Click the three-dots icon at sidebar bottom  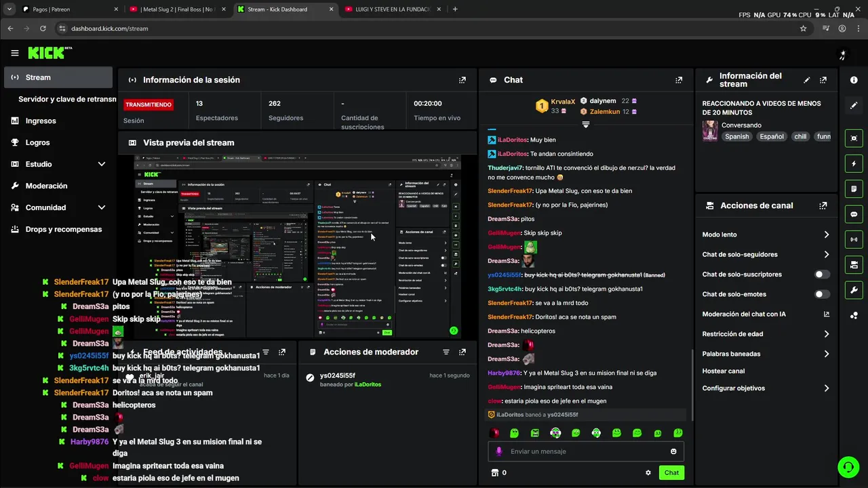854,315
